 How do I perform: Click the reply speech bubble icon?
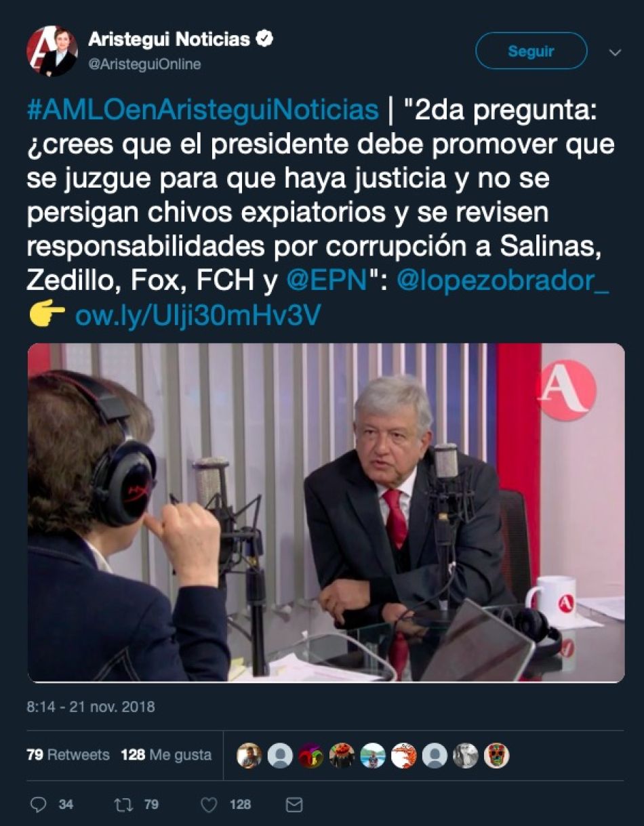39,804
